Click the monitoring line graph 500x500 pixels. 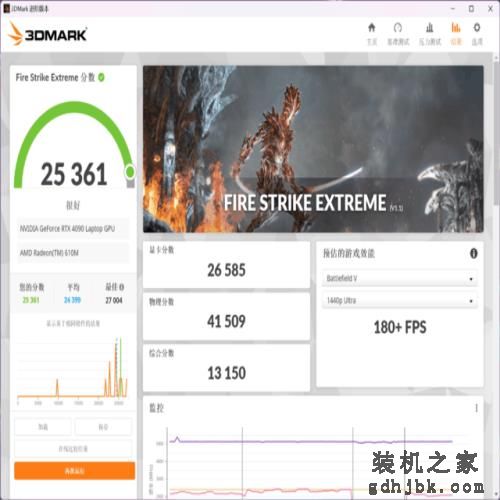click(x=310, y=462)
